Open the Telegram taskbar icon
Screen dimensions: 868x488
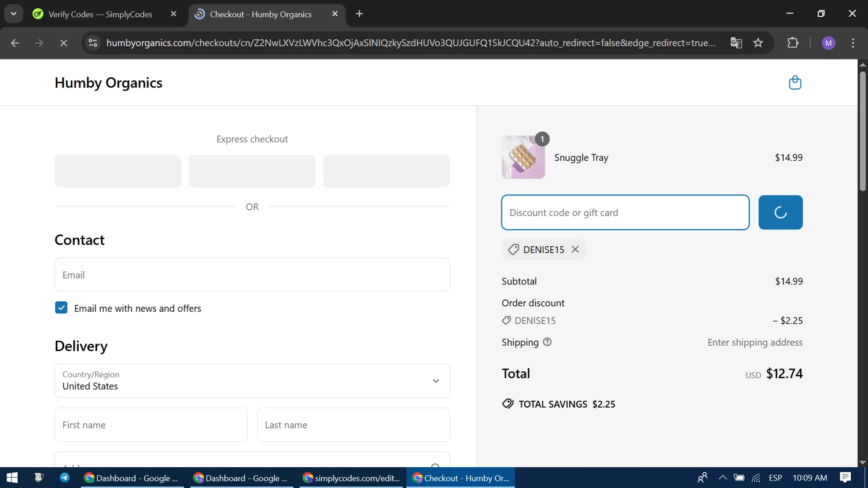(64, 478)
